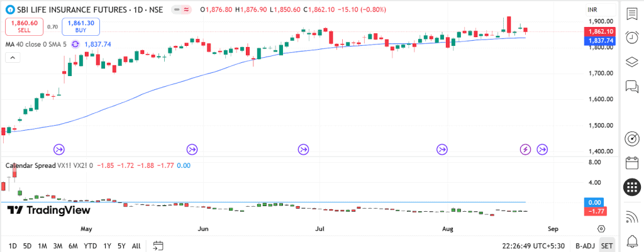Viewport: 644px width, 252px height.
Task: Select the 1D time range
Action: [13, 246]
